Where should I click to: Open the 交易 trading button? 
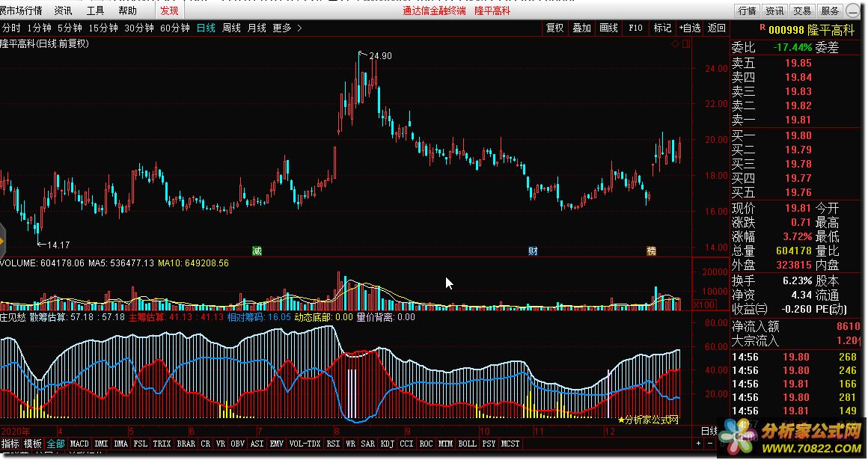801,10
